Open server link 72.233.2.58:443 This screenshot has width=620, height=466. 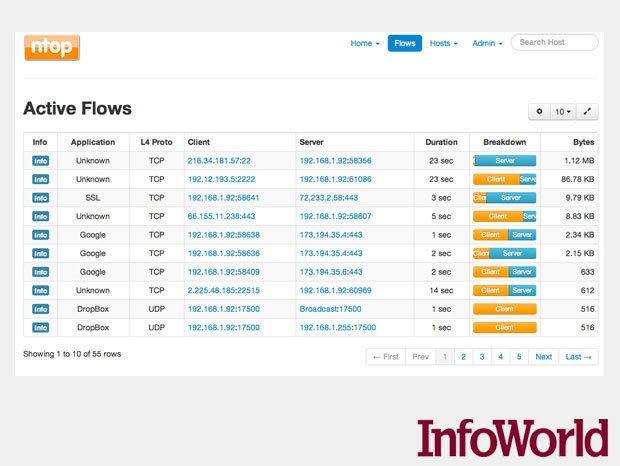pos(329,198)
